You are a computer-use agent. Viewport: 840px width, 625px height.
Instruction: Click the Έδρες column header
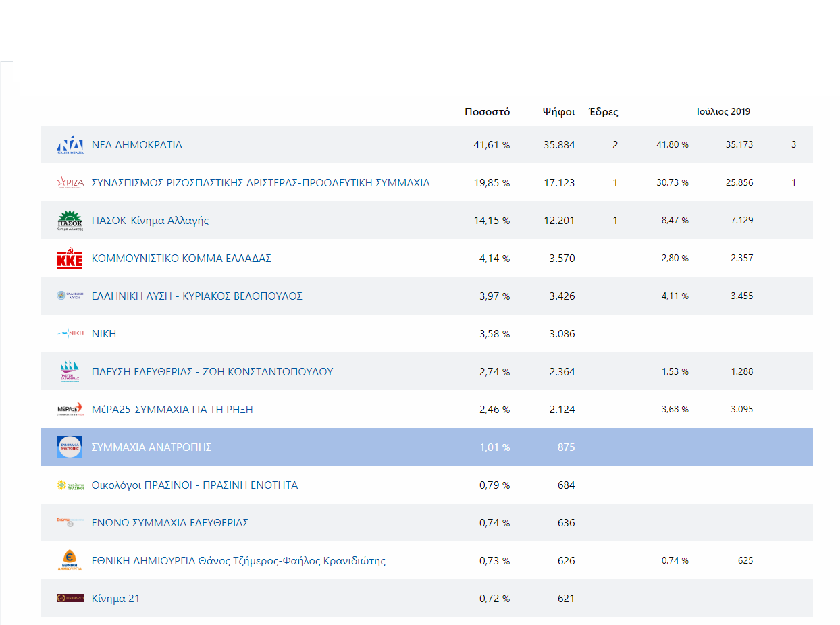pos(604,112)
